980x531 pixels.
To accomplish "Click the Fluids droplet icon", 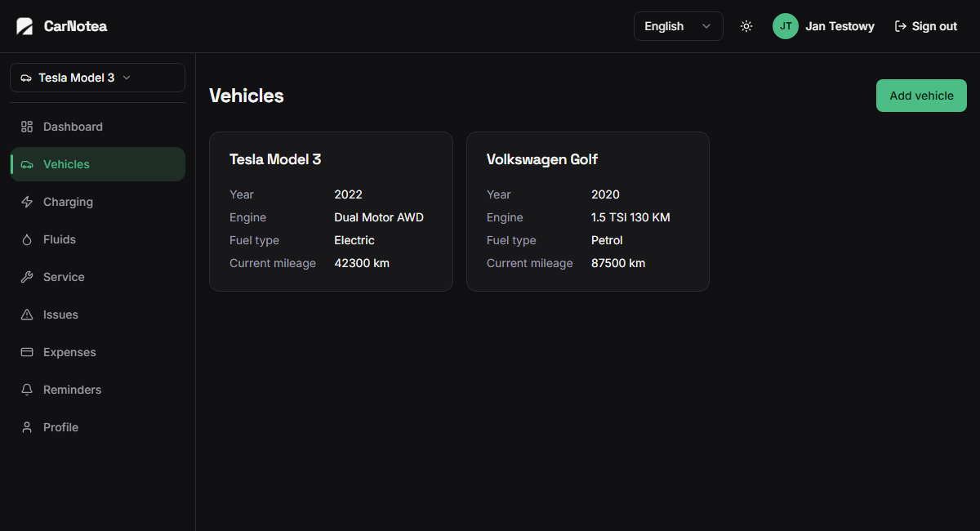I will pos(27,239).
